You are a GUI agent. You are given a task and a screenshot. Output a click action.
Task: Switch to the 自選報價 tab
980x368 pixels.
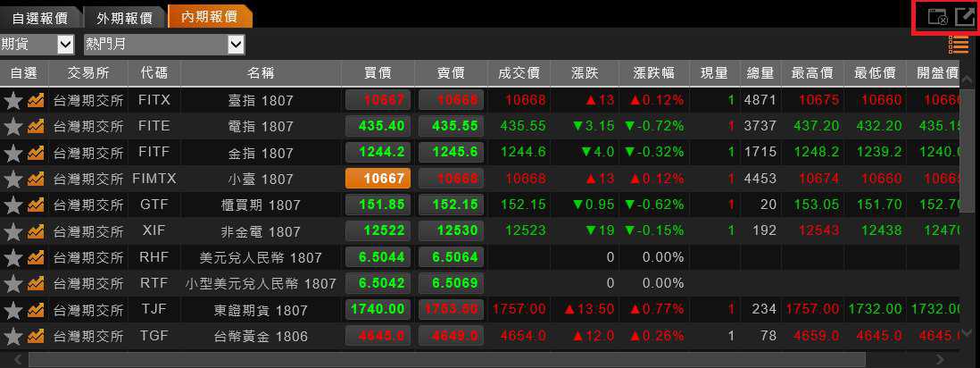40,17
